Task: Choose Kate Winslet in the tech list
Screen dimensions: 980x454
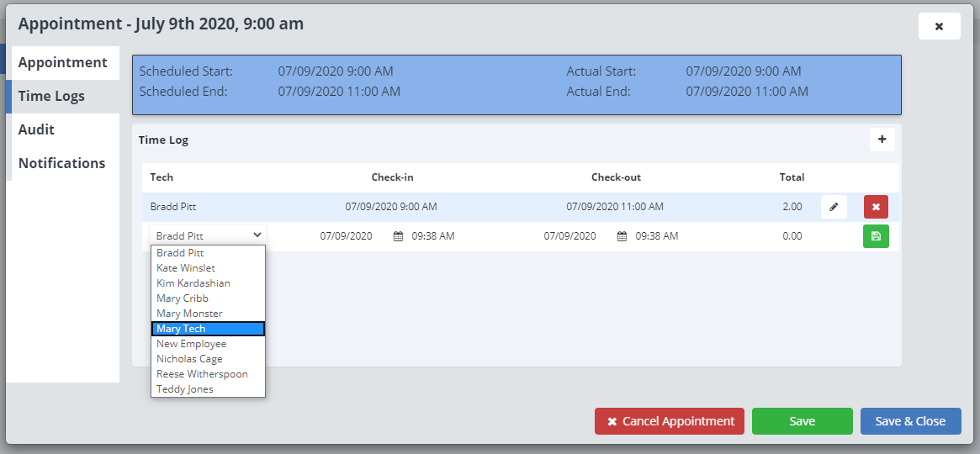Action: (208, 268)
